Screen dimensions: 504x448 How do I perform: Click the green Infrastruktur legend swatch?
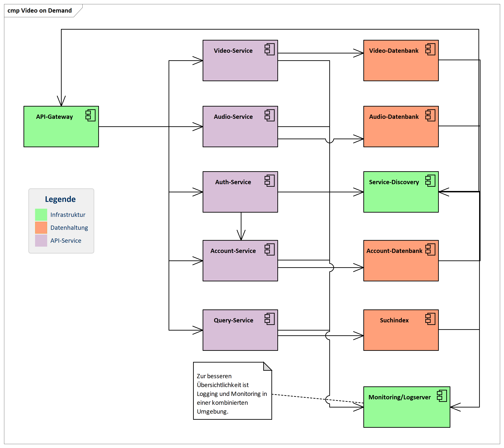(41, 214)
